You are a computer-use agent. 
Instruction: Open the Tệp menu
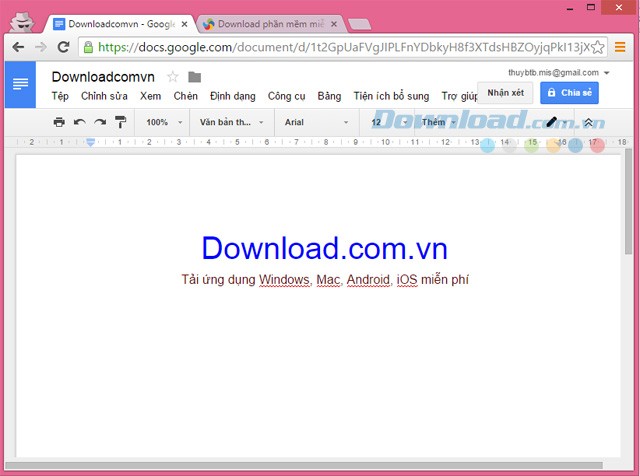(60, 96)
